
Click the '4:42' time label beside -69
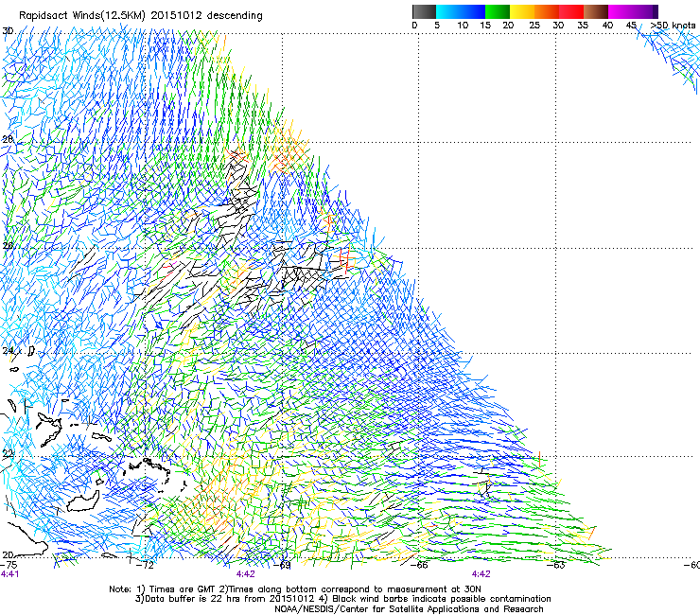coord(246,574)
